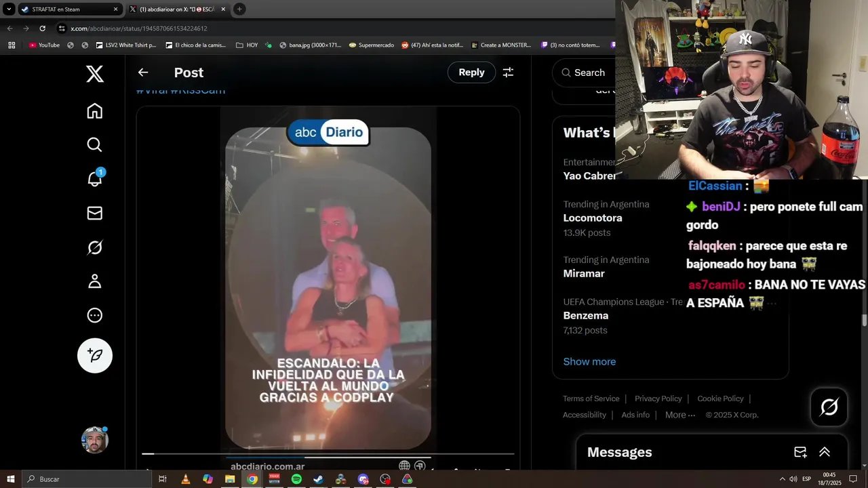Open Create a MONSTER bookmark
Viewport: 868px width, 488px height.
pos(500,45)
